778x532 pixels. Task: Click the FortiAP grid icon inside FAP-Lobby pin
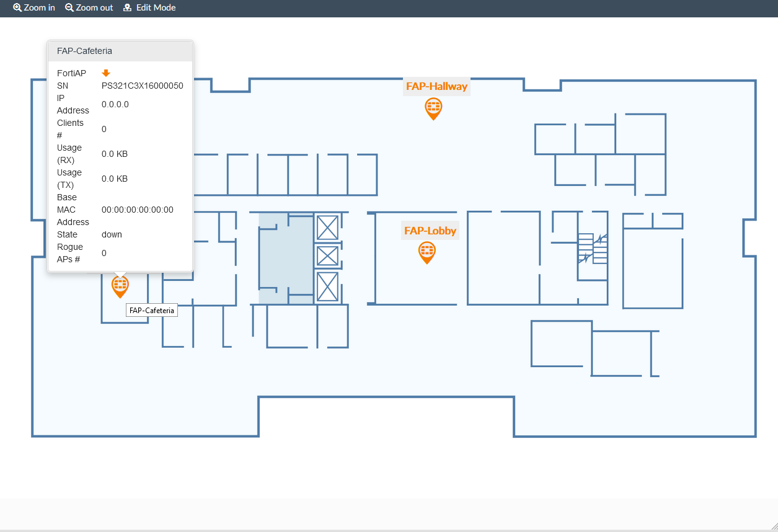click(x=427, y=250)
